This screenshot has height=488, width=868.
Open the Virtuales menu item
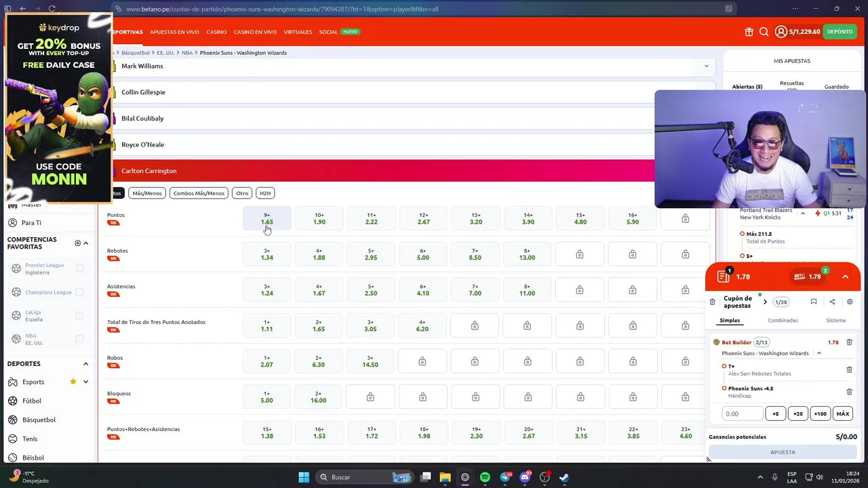point(298,32)
